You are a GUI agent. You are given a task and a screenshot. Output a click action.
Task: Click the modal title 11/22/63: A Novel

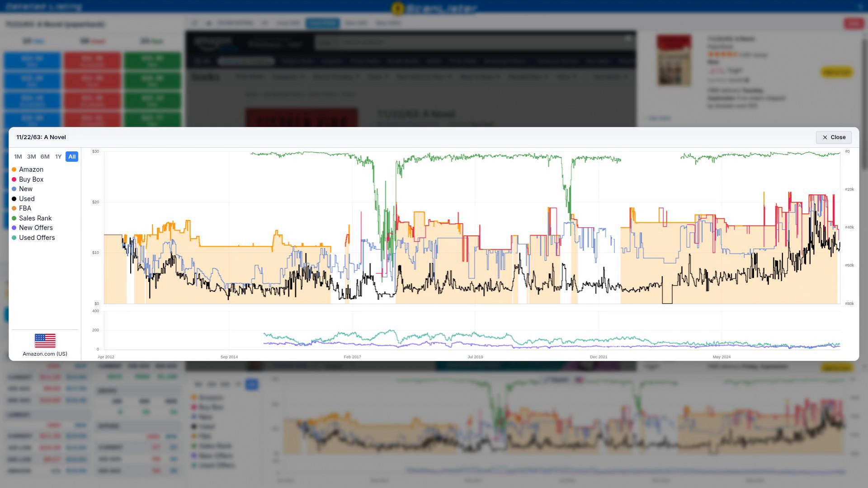41,137
